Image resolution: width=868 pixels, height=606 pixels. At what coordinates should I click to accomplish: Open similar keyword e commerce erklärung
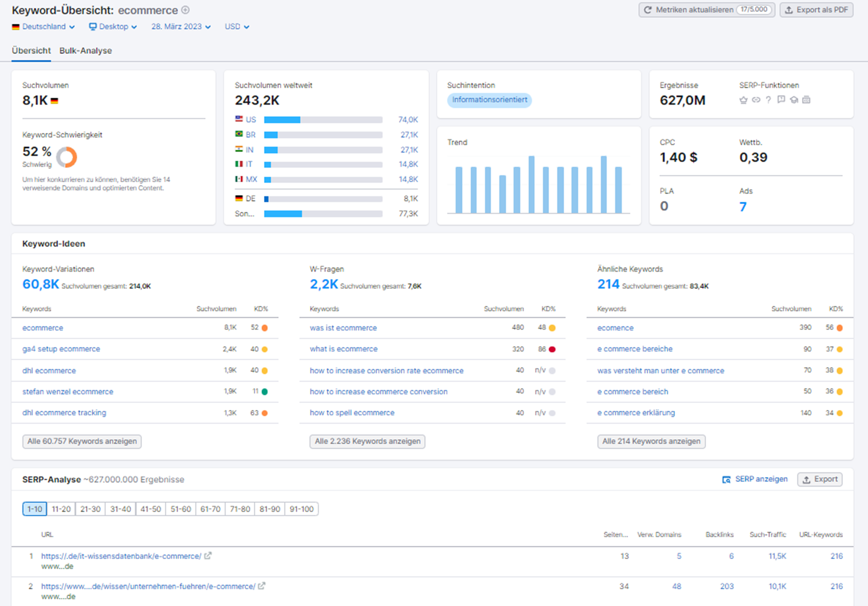tap(636, 413)
